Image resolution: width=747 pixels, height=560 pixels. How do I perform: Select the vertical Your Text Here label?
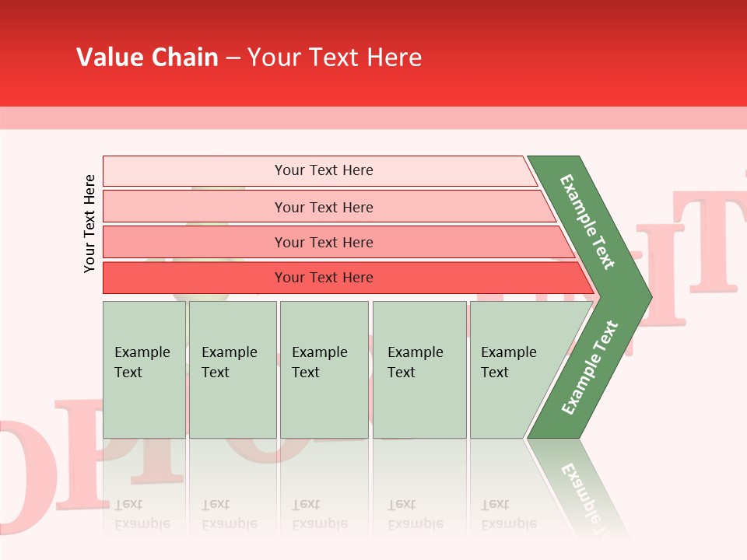(89, 223)
